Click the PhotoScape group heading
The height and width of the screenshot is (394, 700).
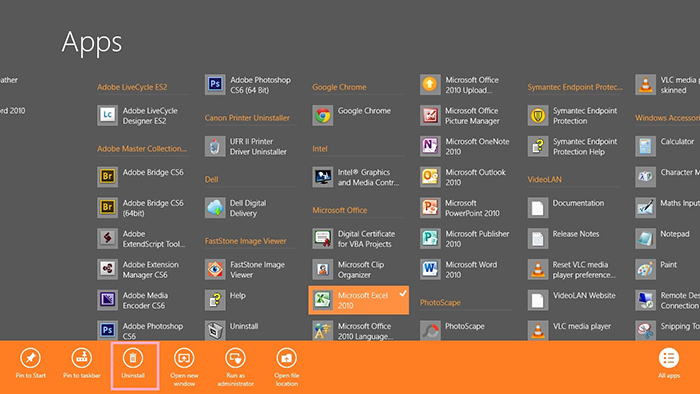[440, 303]
